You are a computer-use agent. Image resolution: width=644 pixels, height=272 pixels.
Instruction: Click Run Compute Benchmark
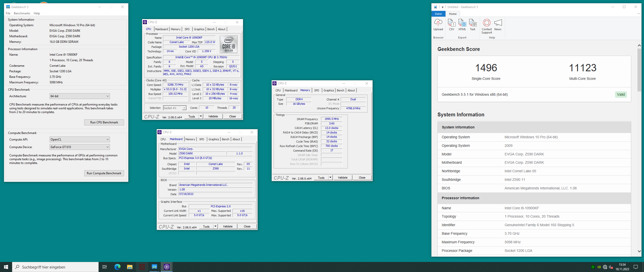tap(104, 173)
